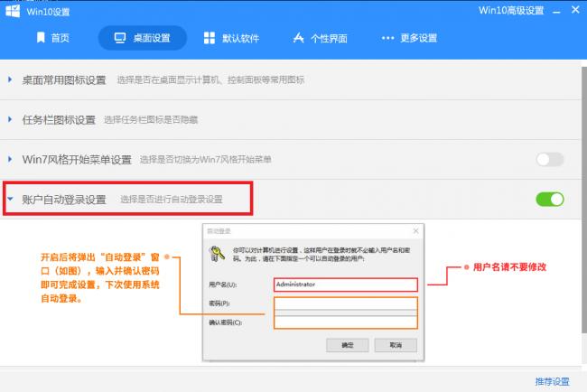Click 桌面常用图标设置 title text
The width and height of the screenshot is (587, 392).
64,80
